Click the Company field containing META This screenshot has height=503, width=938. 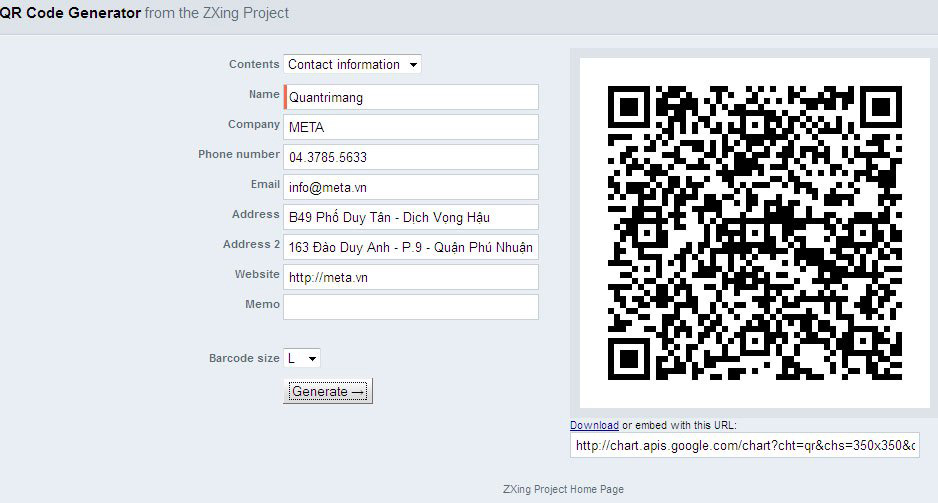(x=411, y=127)
